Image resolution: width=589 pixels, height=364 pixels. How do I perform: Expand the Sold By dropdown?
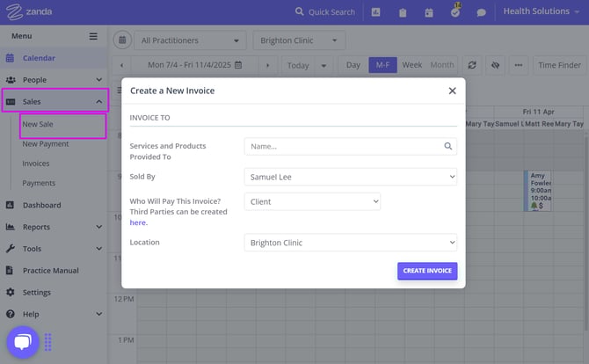pos(350,177)
